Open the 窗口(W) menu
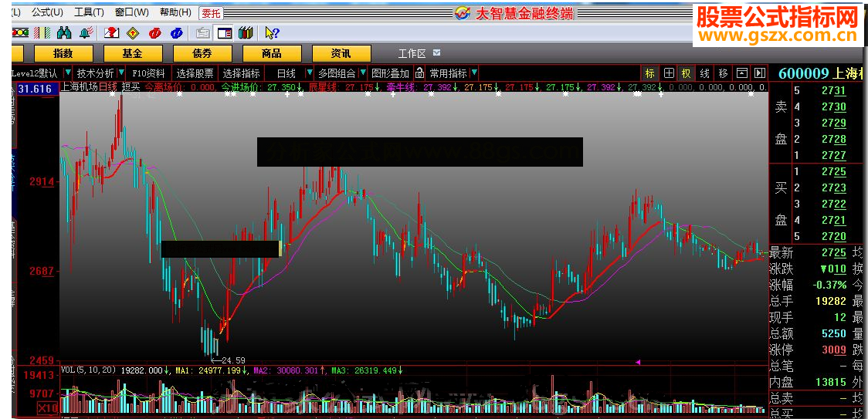The width and height of the screenshot is (868, 419). click(132, 12)
